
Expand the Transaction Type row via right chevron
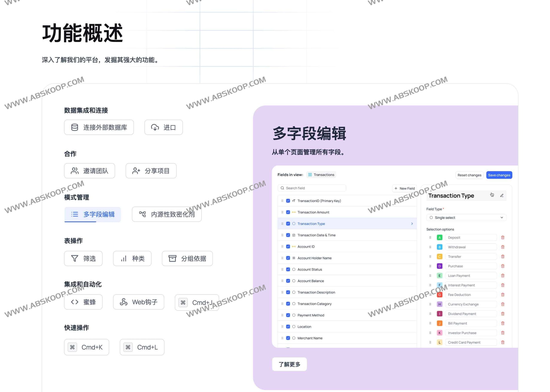412,223
